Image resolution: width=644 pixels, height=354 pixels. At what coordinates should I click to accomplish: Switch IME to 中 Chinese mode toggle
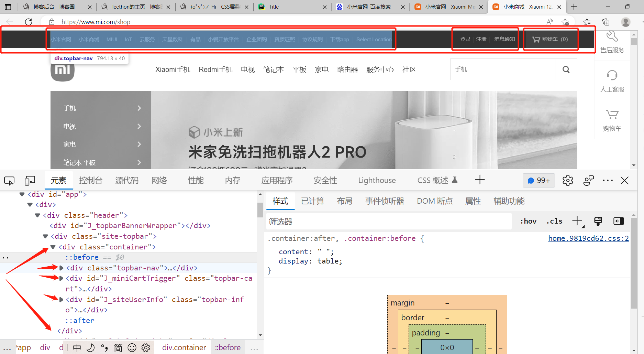point(77,348)
